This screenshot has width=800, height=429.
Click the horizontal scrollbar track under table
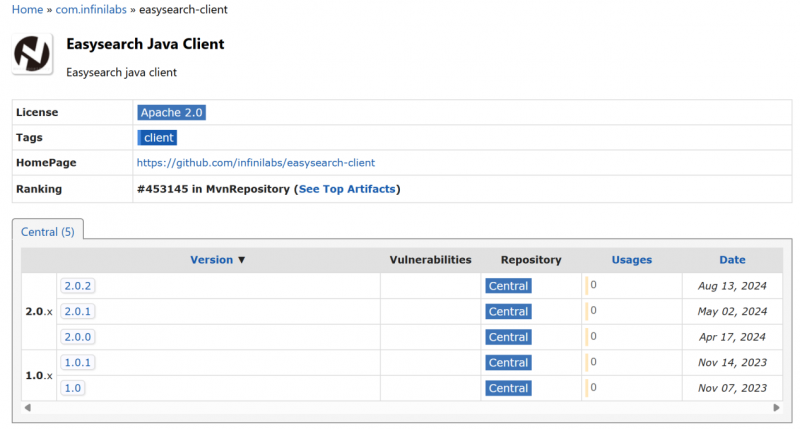pos(400,408)
